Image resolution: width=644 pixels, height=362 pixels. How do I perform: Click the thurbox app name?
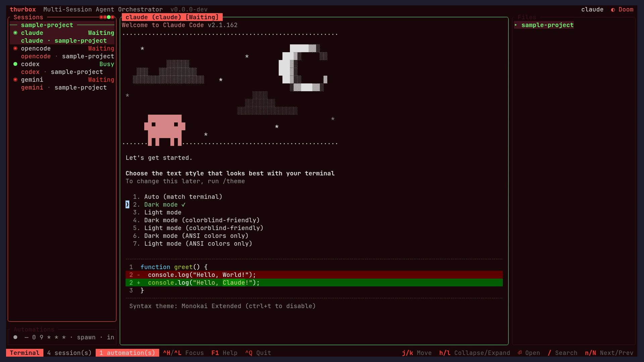(x=22, y=9)
